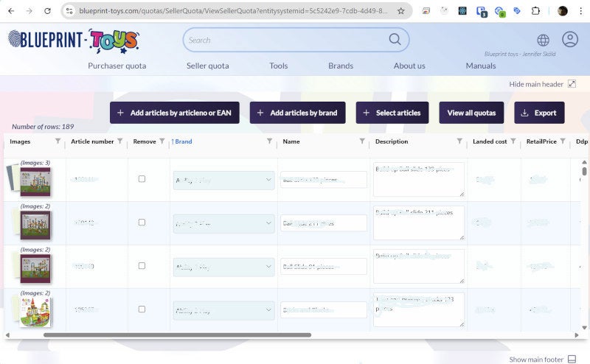Click the search magnifier icon

[395, 39]
